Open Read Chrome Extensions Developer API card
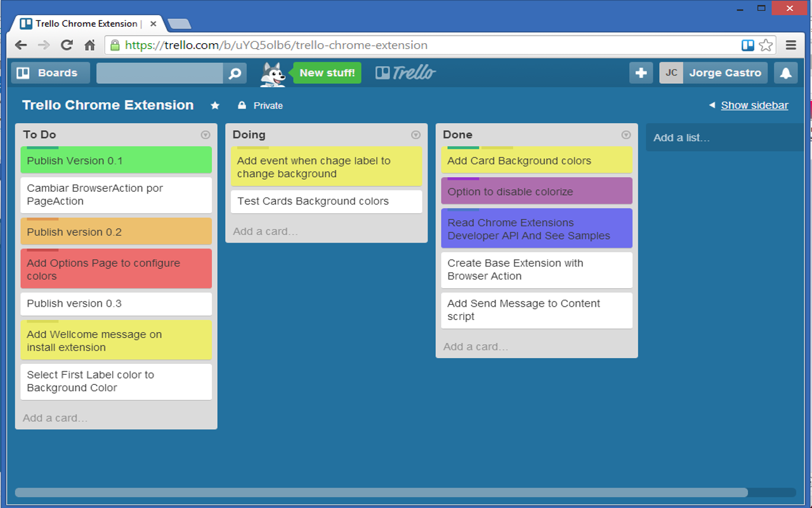 click(x=537, y=228)
